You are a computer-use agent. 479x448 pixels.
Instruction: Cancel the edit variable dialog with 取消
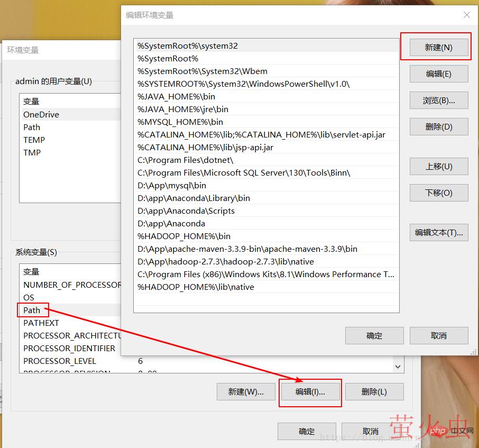click(439, 335)
